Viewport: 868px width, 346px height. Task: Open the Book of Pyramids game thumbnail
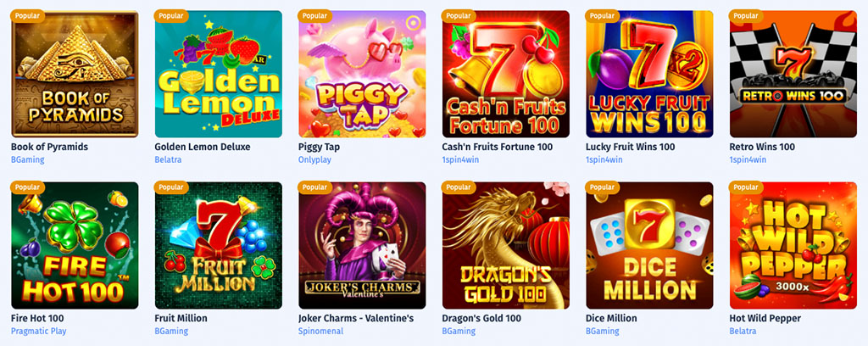point(75,74)
